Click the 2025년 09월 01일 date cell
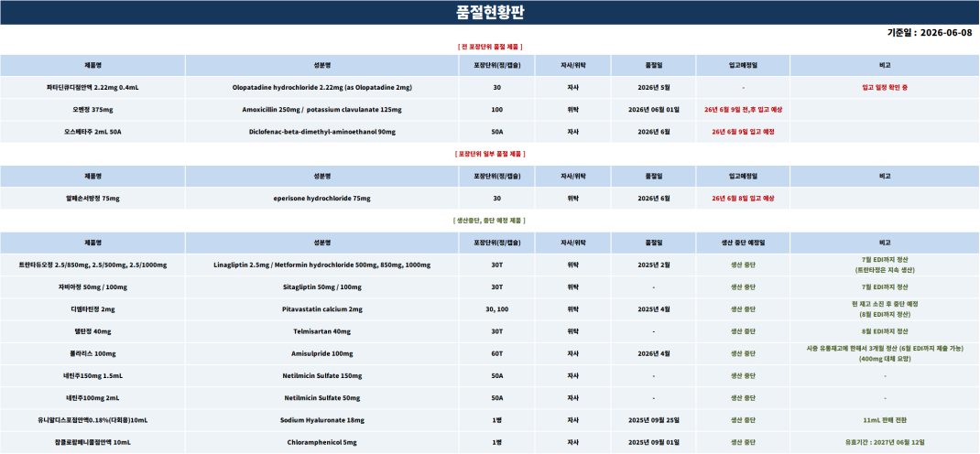Screen dimensions: 980x454 [x=654, y=443]
